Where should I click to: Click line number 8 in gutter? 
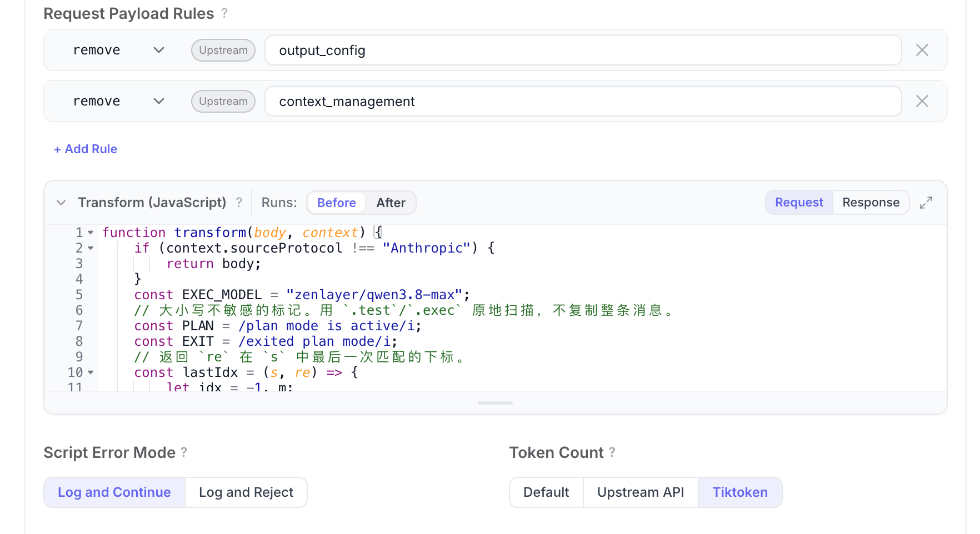79,341
